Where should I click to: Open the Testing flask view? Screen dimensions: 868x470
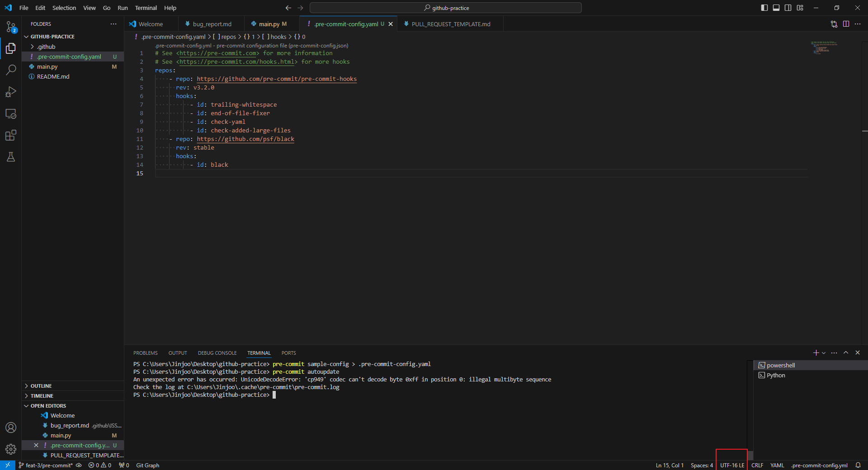tap(11, 157)
